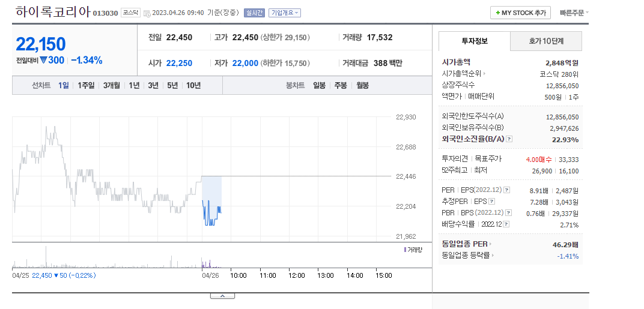Click the MY STOCK 추가 button
This screenshot has height=309, width=644.
point(520,13)
